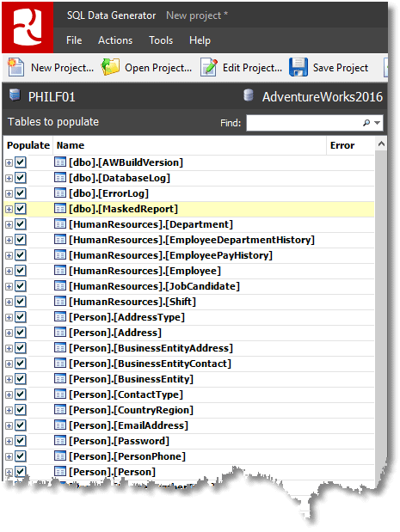Click table icon for [Person].[BusinessEntity]

[x=60, y=379]
